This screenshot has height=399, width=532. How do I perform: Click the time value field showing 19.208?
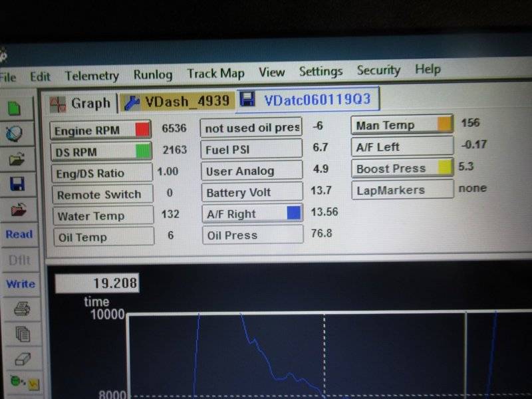click(x=96, y=283)
